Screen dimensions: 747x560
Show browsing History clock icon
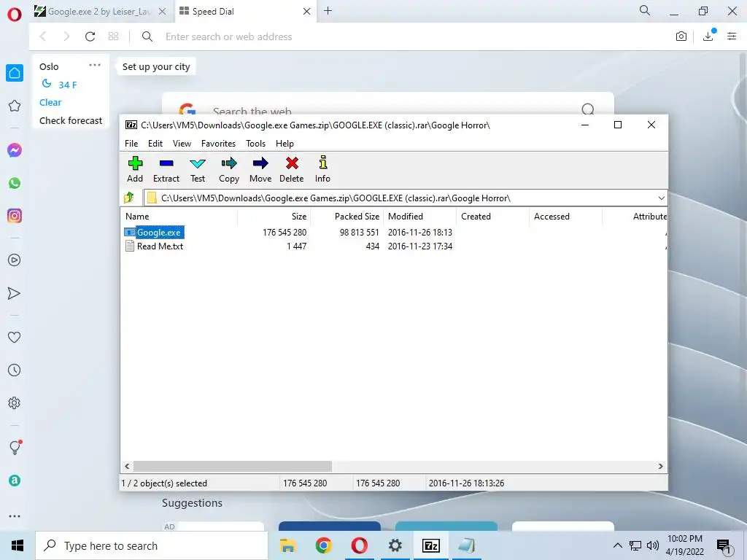(15, 370)
